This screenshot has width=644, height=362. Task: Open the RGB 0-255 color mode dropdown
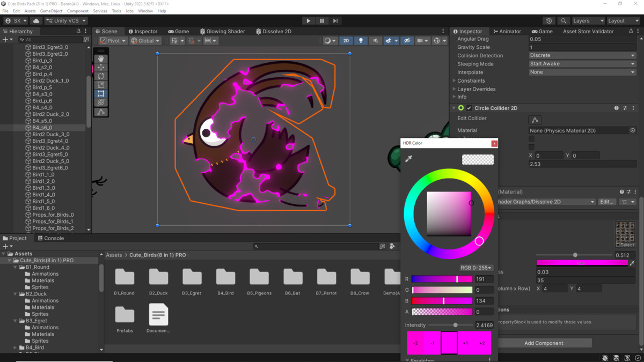point(476,268)
